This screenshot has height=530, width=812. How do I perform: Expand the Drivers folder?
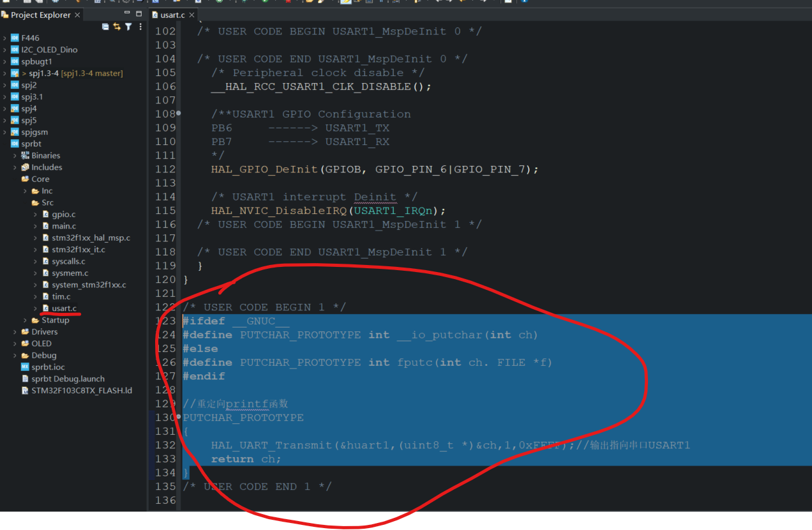point(15,332)
